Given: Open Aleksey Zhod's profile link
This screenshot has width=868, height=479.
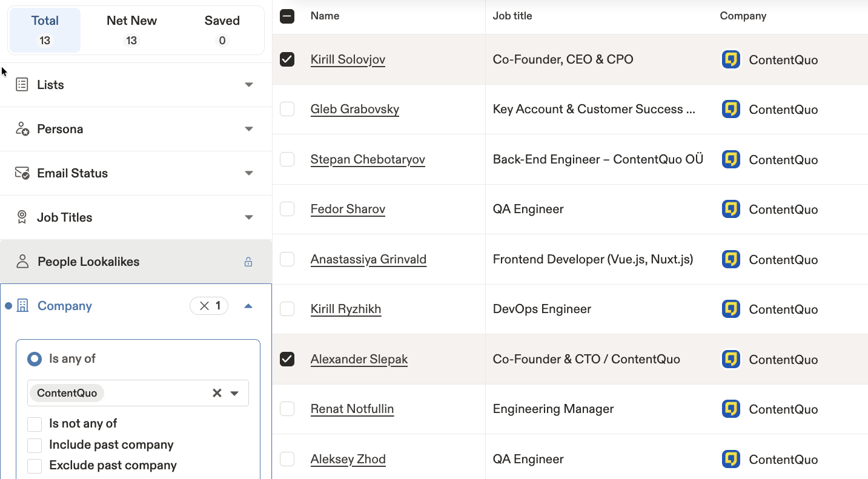Looking at the screenshot, I should (x=348, y=459).
